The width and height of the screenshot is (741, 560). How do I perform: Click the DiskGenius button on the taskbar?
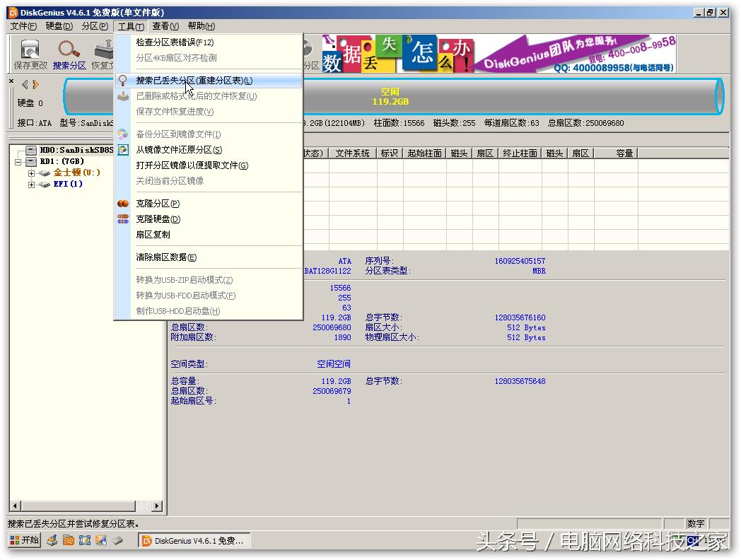pos(194,540)
